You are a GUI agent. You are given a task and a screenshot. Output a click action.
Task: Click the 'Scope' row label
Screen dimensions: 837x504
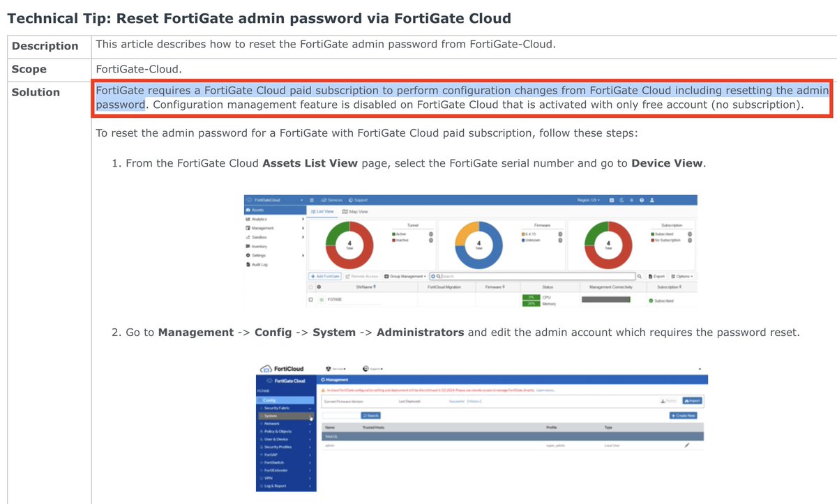click(29, 69)
